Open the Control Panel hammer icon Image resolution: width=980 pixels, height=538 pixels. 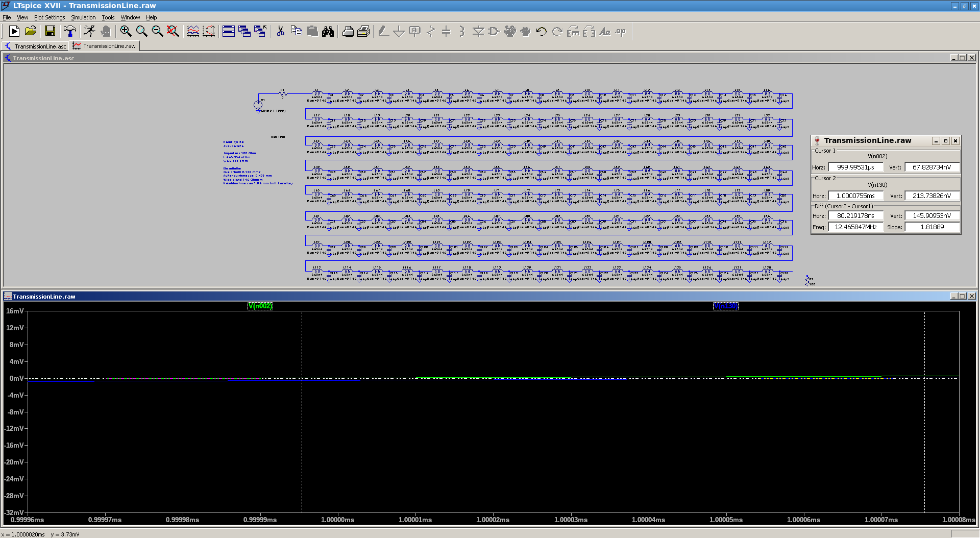(69, 32)
